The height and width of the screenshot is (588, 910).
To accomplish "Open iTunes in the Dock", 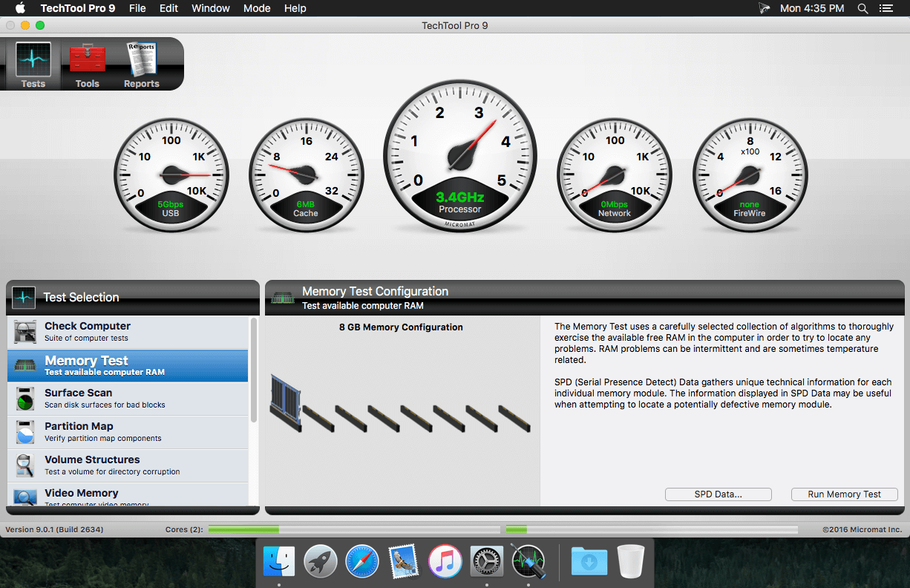I will coord(445,561).
